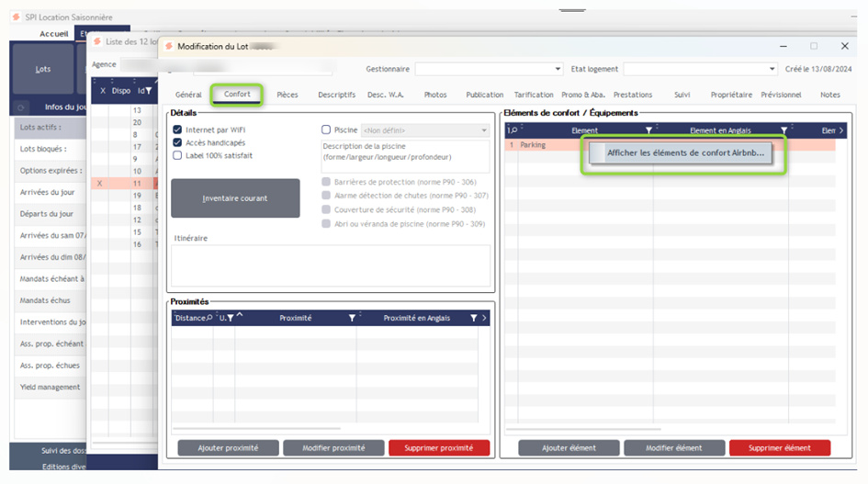Tick the Piscine checkbox

(326, 130)
